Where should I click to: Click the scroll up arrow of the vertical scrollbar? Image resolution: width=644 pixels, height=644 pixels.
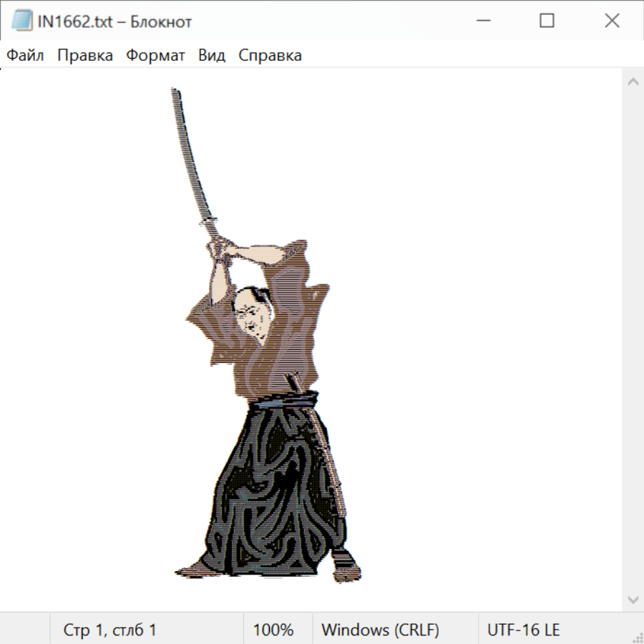pos(633,82)
